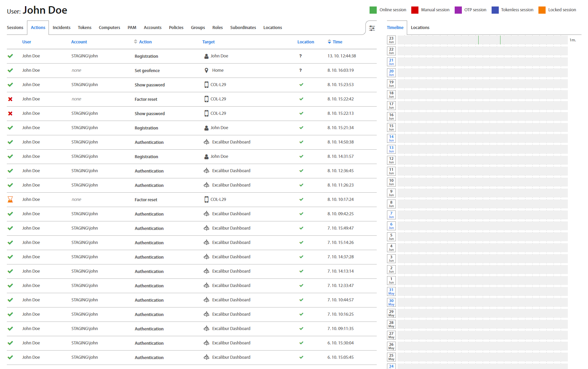Toggle the Manual session legend red swatch
The image size is (588, 369).
tap(415, 10)
